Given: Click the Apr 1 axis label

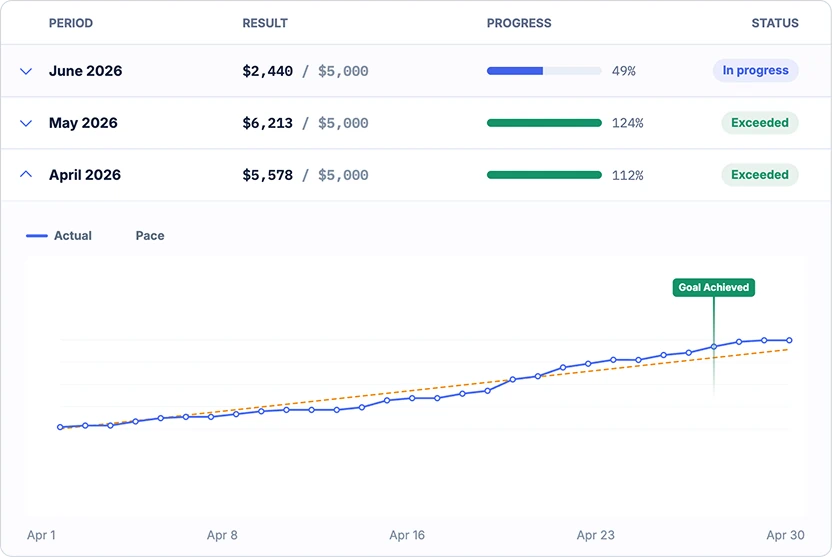Looking at the screenshot, I should (41, 535).
